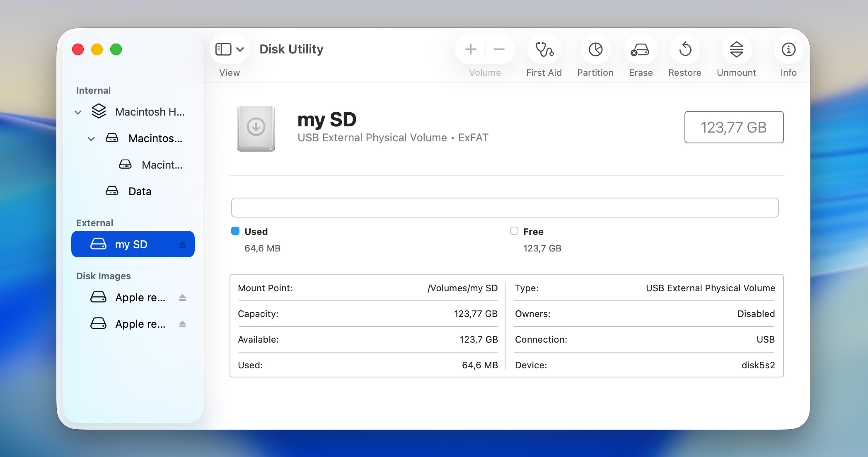
Task: Click the View toolbar label
Action: (x=230, y=73)
